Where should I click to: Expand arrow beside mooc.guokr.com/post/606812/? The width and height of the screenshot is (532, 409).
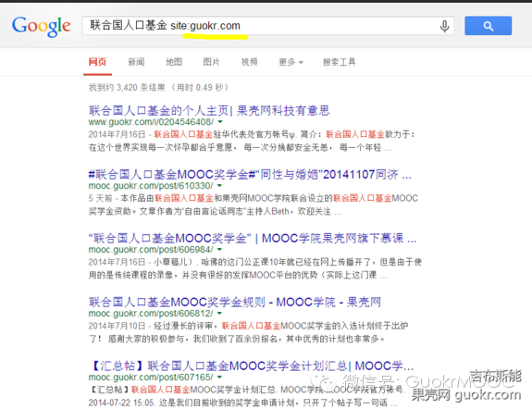pyautogui.click(x=219, y=313)
